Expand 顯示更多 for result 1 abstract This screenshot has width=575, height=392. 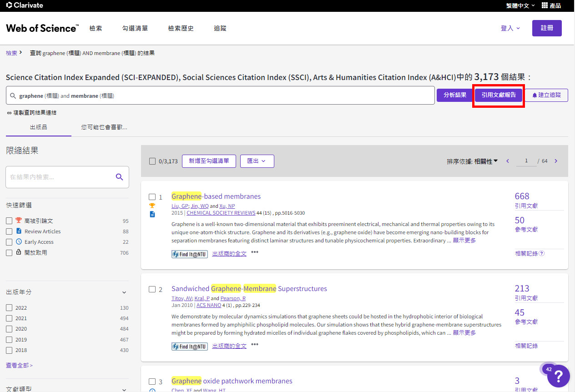464,241
